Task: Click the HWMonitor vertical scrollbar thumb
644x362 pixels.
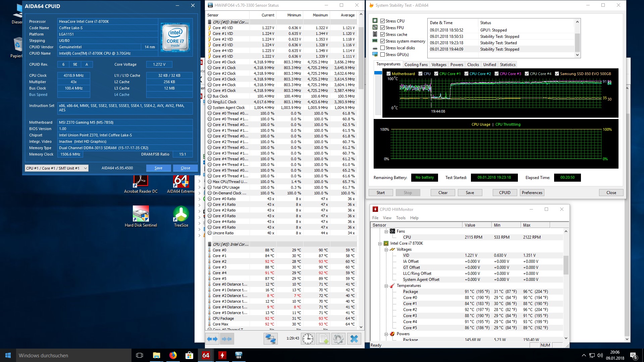Action: [x=566, y=265]
